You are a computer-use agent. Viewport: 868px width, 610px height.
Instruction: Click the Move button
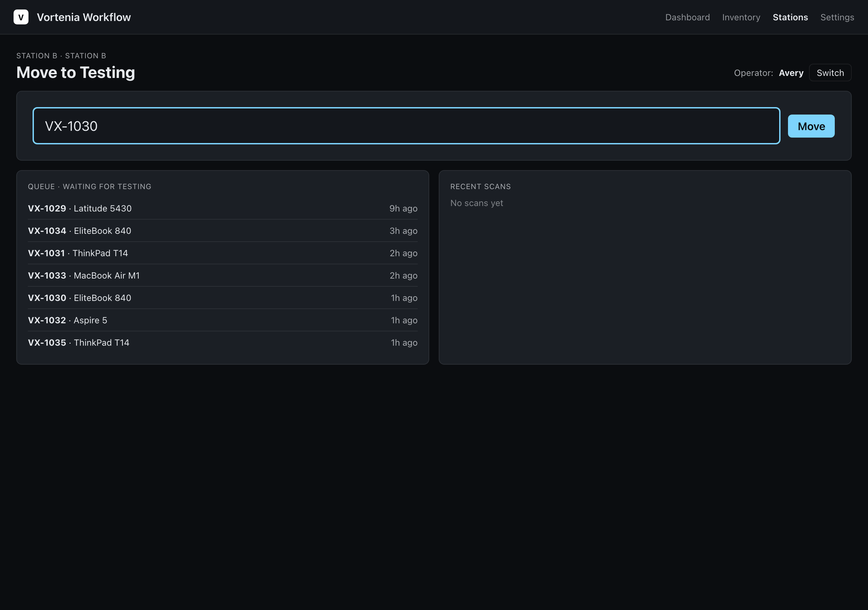(811, 126)
